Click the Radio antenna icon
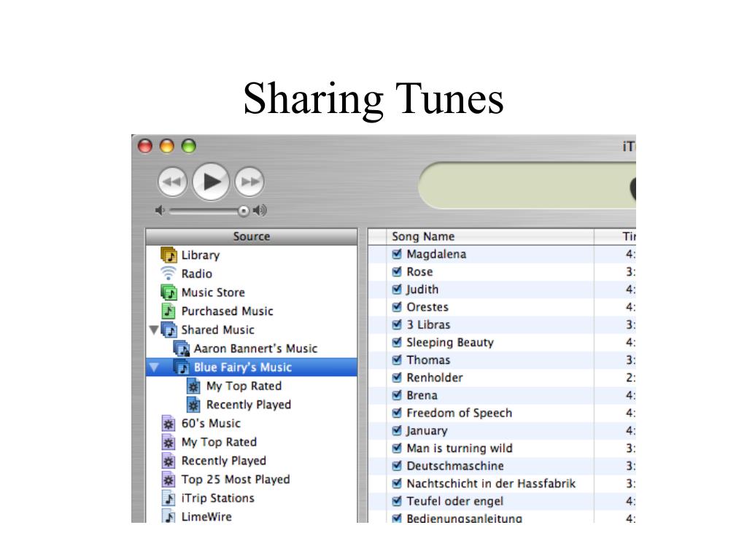 tap(169, 273)
